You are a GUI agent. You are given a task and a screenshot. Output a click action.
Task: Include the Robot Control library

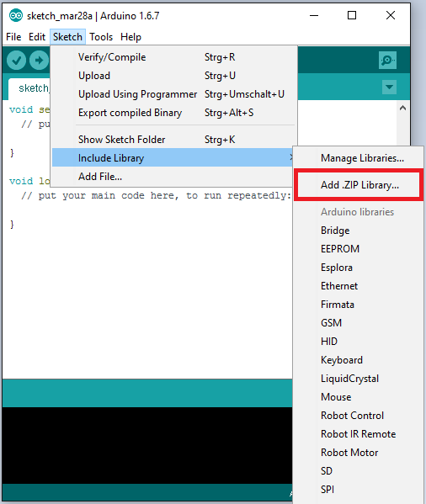[358, 416]
